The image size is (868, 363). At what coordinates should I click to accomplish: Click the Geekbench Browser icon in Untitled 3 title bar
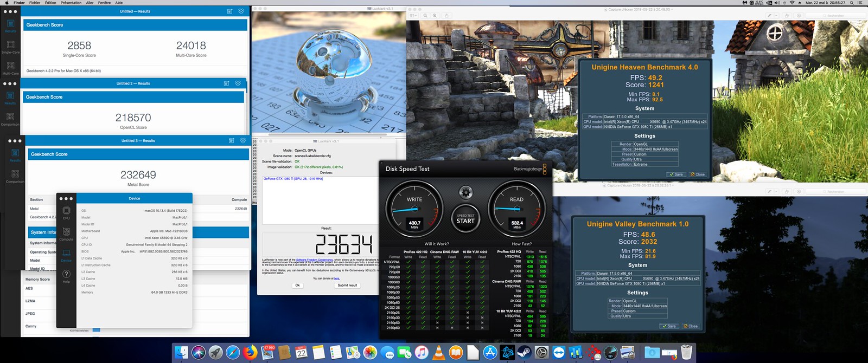click(x=242, y=140)
